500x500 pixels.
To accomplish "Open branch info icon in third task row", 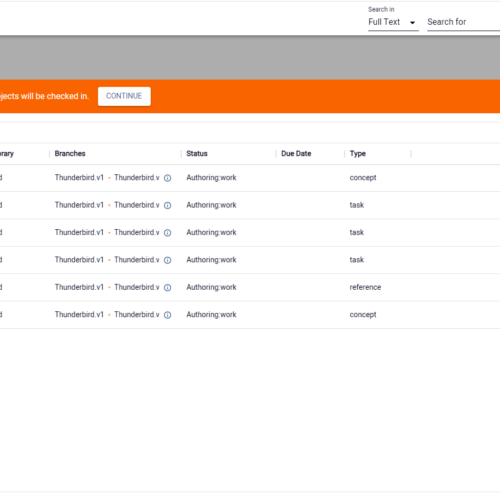I will (168, 260).
